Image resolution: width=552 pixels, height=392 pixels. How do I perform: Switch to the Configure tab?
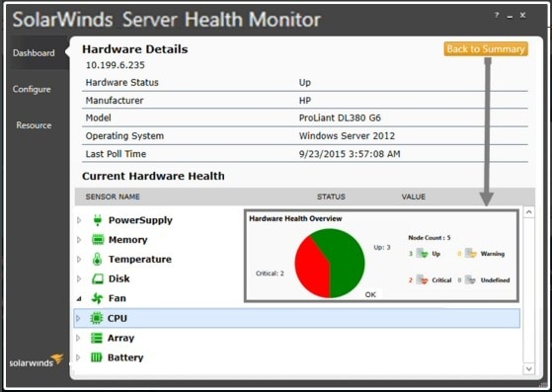tap(32, 89)
